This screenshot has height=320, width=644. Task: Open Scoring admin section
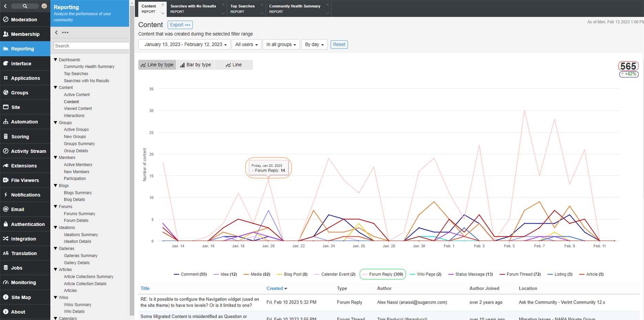[x=25, y=136]
